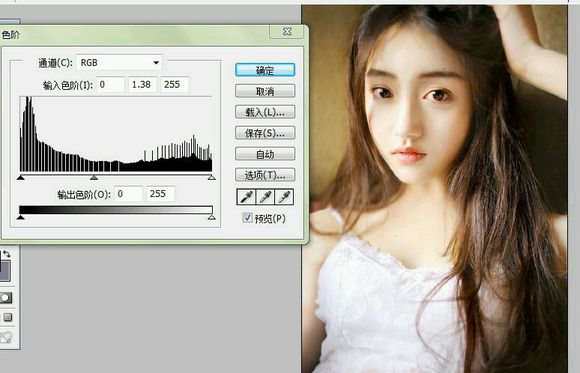This screenshot has height=373, width=580.
Task: Click the swap foreground/background colors icon
Action: pyautogui.click(x=6, y=254)
